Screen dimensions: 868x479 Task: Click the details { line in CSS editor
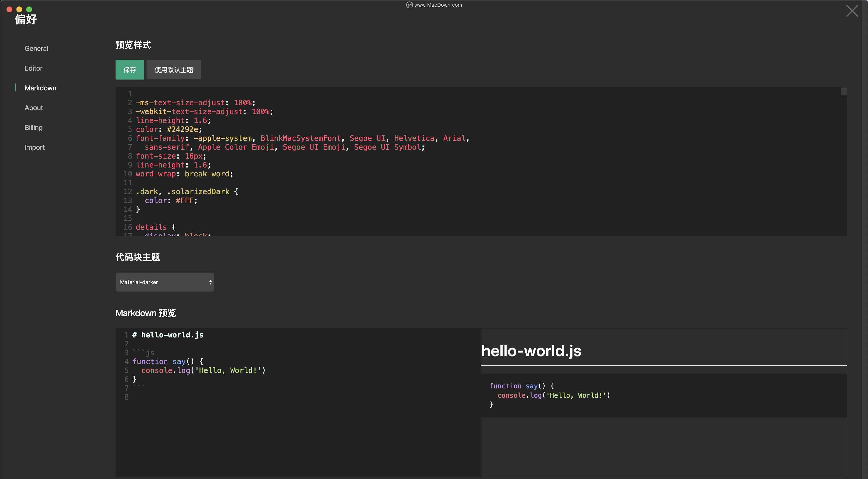coord(156,227)
